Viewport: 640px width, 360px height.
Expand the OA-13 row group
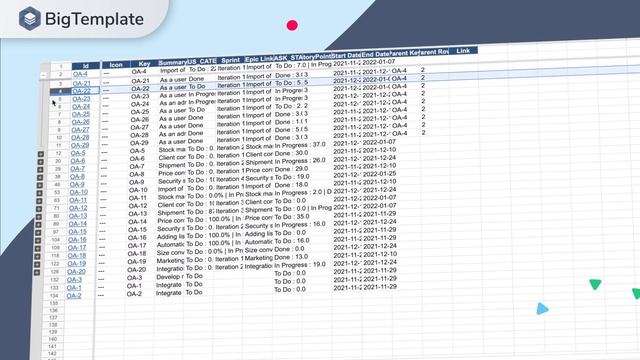[39, 217]
